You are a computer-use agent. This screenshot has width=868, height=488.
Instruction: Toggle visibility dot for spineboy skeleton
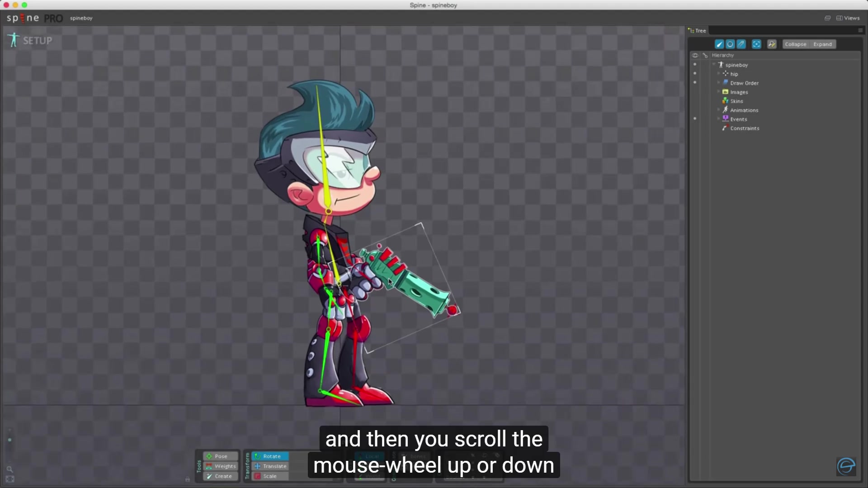click(695, 65)
